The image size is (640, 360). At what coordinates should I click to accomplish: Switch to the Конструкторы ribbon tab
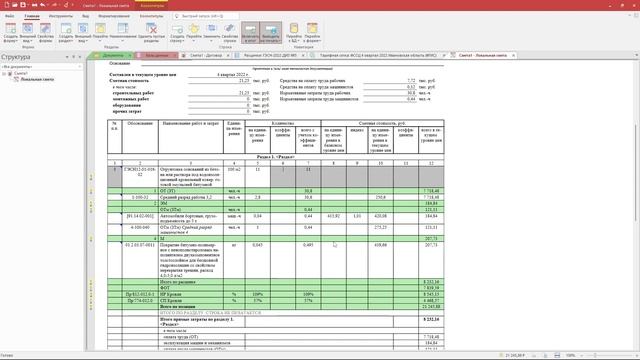tap(151, 16)
